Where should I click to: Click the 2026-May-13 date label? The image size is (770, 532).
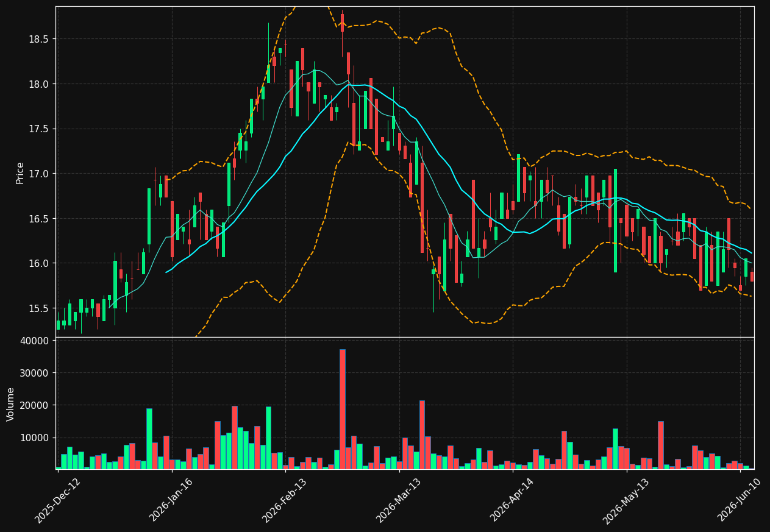click(x=626, y=500)
